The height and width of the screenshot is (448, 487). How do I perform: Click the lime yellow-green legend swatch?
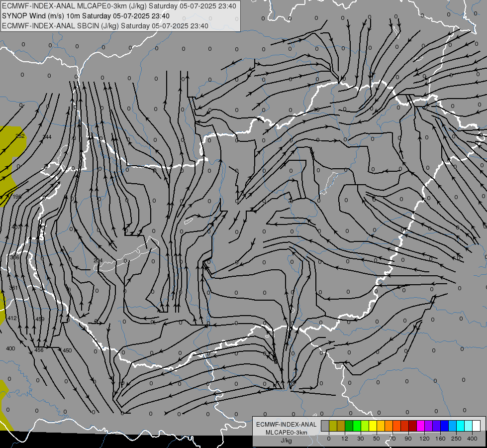coord(365,426)
